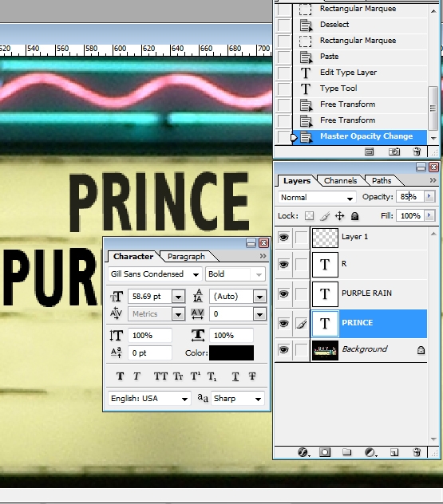Toggle link box for R layer
This screenshot has width=443, height=504.
pyautogui.click(x=302, y=264)
